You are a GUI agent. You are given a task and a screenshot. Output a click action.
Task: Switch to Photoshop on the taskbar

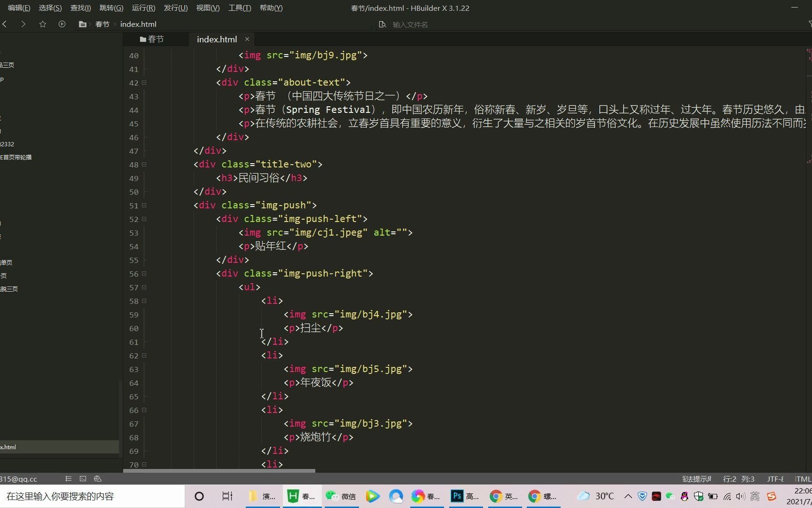click(465, 496)
